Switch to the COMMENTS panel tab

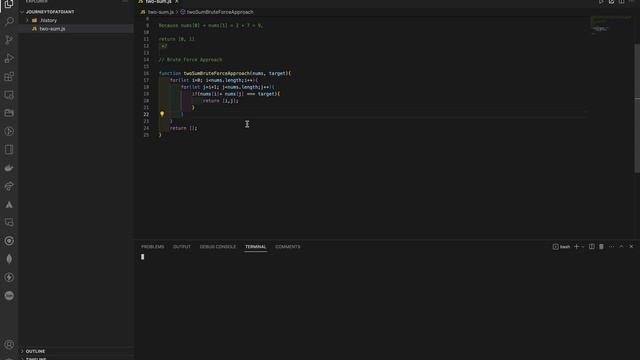click(x=287, y=247)
